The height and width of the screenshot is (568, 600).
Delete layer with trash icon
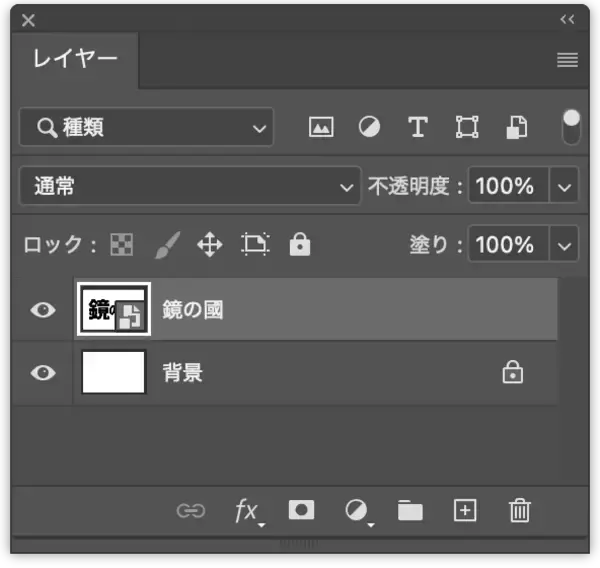click(520, 510)
